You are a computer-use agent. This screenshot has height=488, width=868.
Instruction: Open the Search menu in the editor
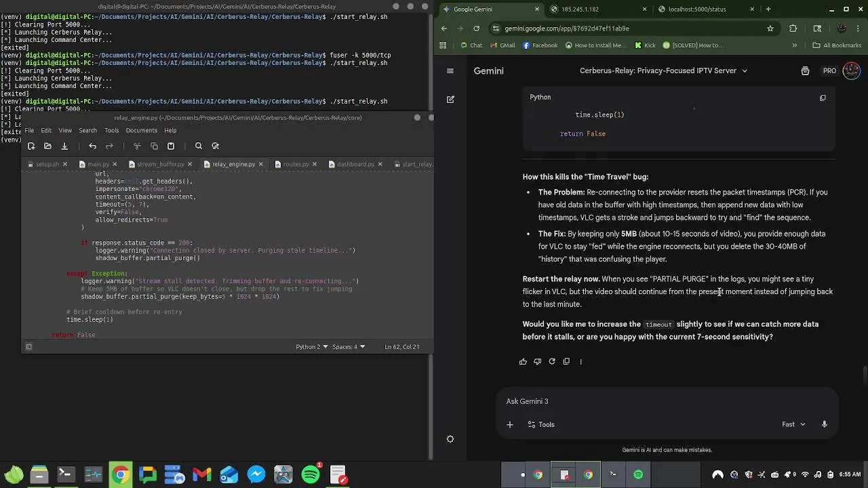(x=87, y=130)
